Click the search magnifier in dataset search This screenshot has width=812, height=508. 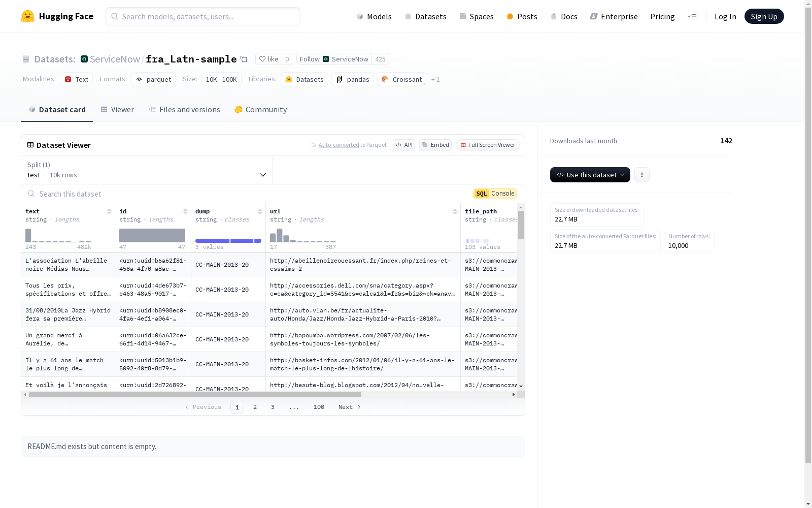(31, 194)
